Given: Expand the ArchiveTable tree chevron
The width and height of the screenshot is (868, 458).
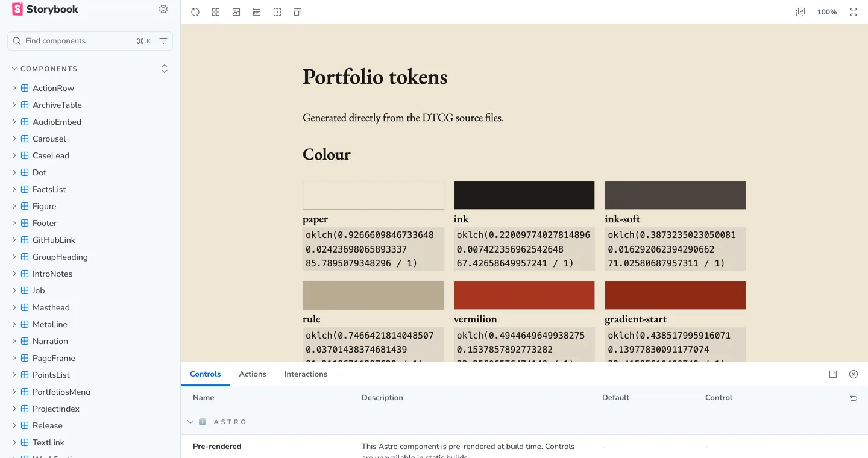Looking at the screenshot, I should [14, 105].
